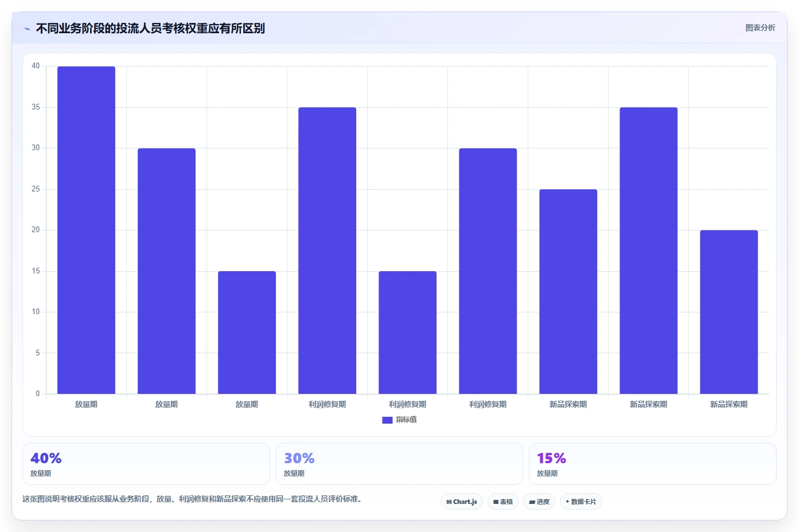Screen dimensions: 799x532
Task: Click the y-axis tick label 5
Action: point(38,353)
